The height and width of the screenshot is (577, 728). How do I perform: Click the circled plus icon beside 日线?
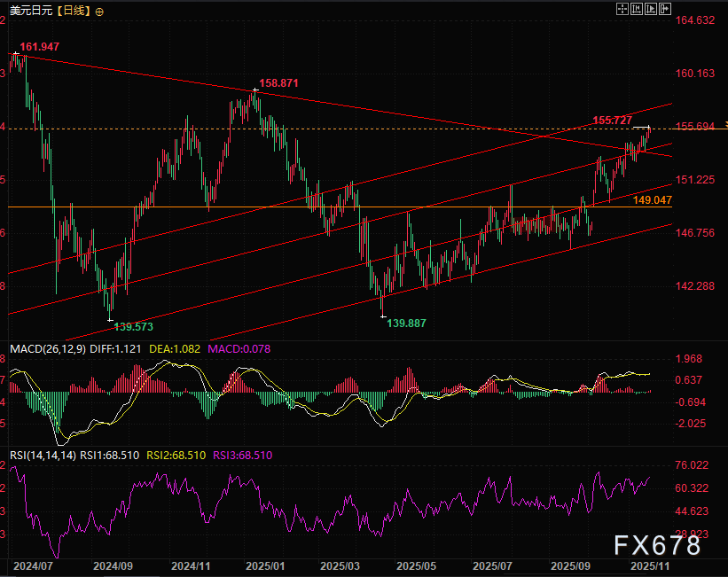coord(98,12)
